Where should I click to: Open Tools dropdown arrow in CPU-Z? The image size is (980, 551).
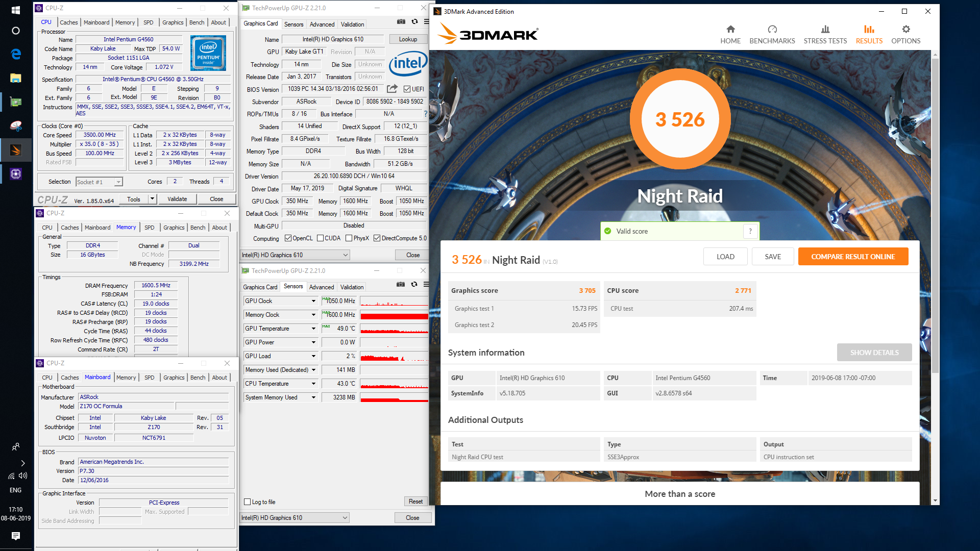click(x=152, y=199)
